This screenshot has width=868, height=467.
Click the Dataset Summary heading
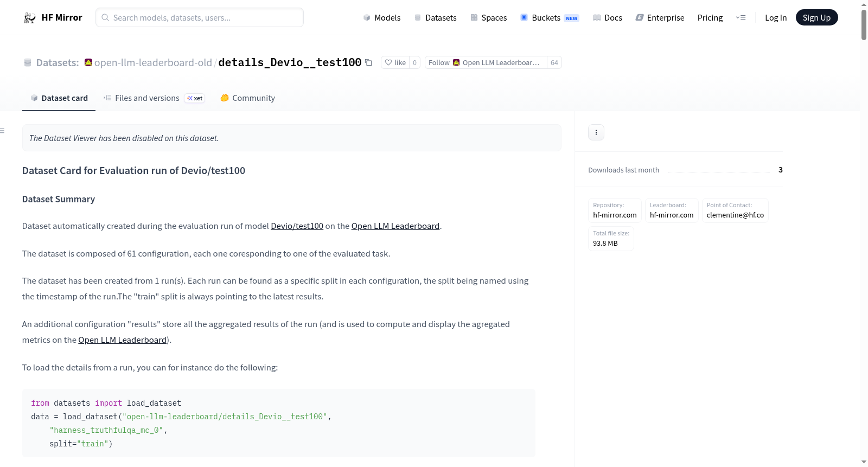(59, 199)
